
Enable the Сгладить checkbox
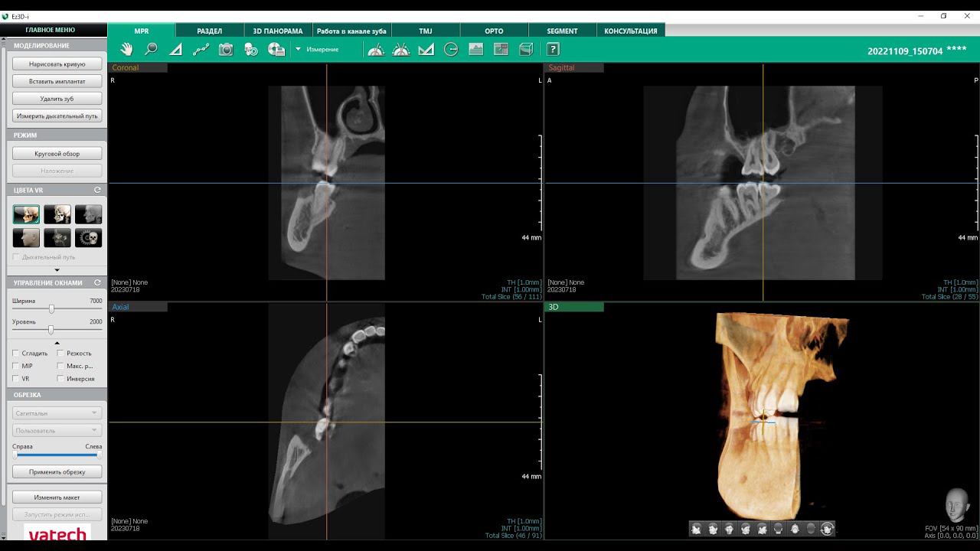point(16,354)
